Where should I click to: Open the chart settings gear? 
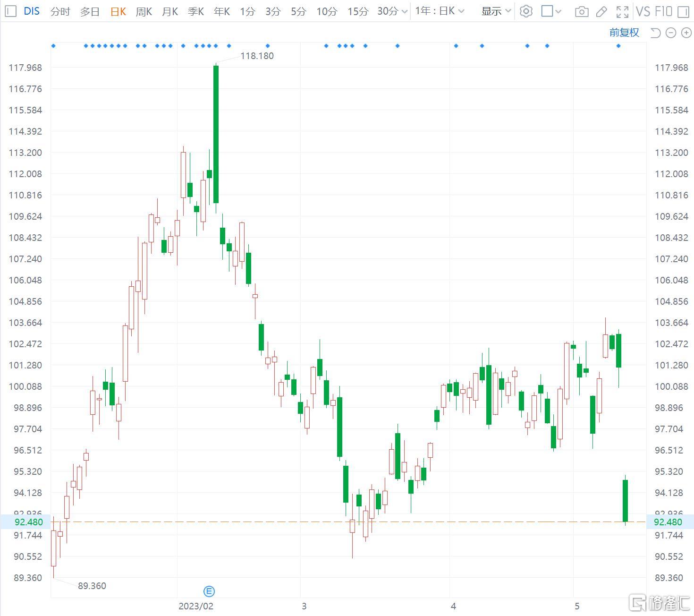pos(526,11)
